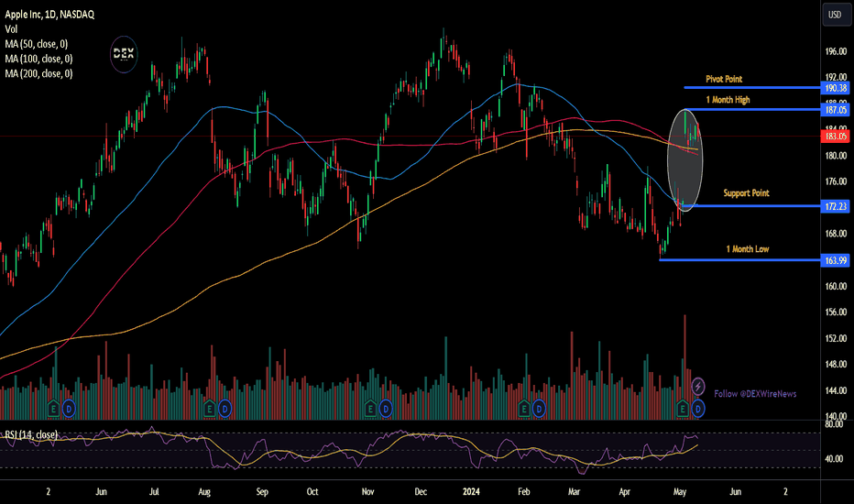The height and width of the screenshot is (504, 854).
Task: Click the blue Pivot Point horizontal line
Action: point(751,87)
